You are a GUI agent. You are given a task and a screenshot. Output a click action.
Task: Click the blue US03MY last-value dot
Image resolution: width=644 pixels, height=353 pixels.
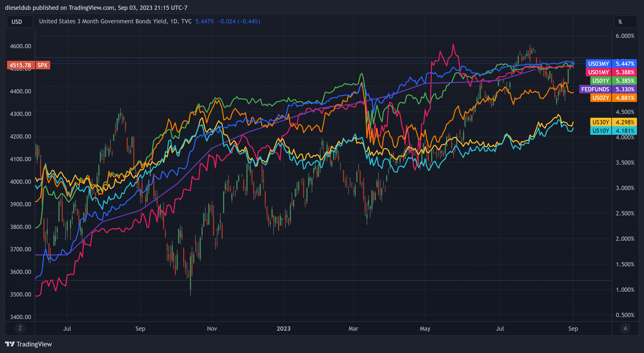[x=573, y=64]
